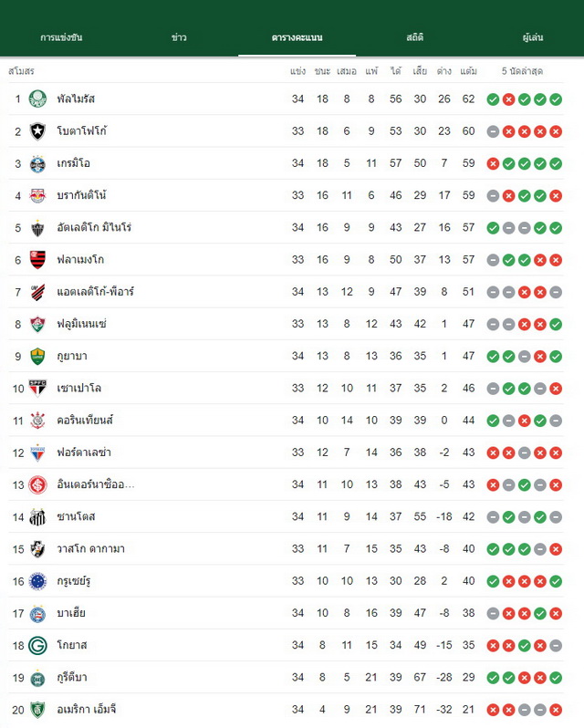Click the Corinthians crest in row 11
The height and width of the screenshot is (728, 584).
tap(37, 421)
